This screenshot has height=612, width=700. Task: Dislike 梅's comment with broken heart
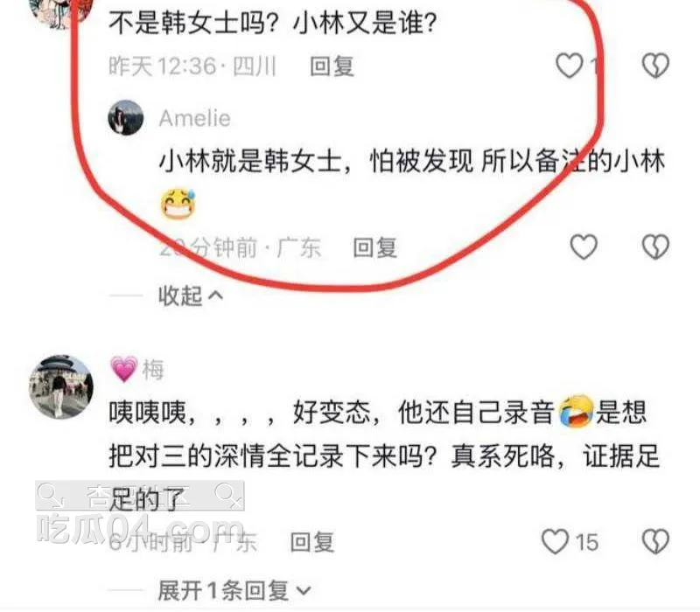[655, 541]
